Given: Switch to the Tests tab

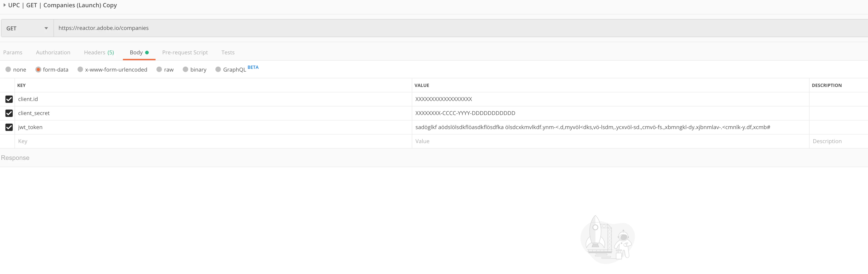Looking at the screenshot, I should click(228, 53).
